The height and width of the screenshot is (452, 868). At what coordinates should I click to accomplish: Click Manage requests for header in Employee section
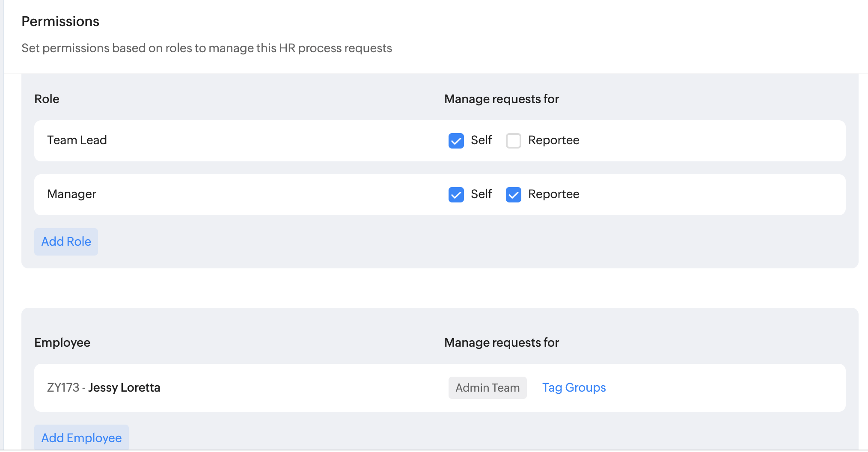[x=501, y=343]
